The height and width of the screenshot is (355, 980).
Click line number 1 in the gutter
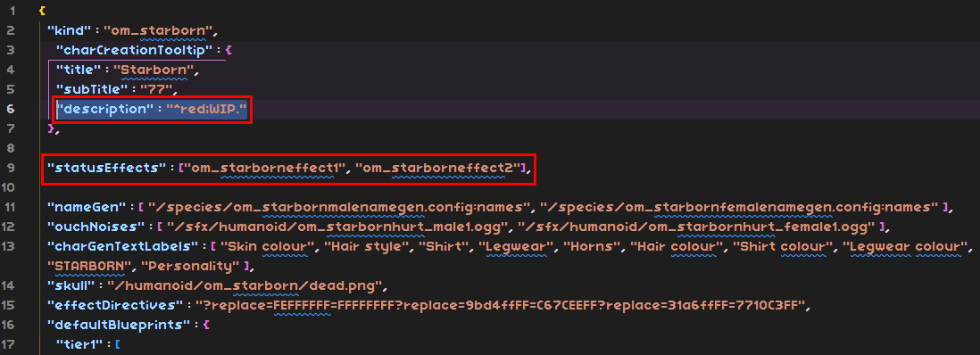[x=12, y=12]
